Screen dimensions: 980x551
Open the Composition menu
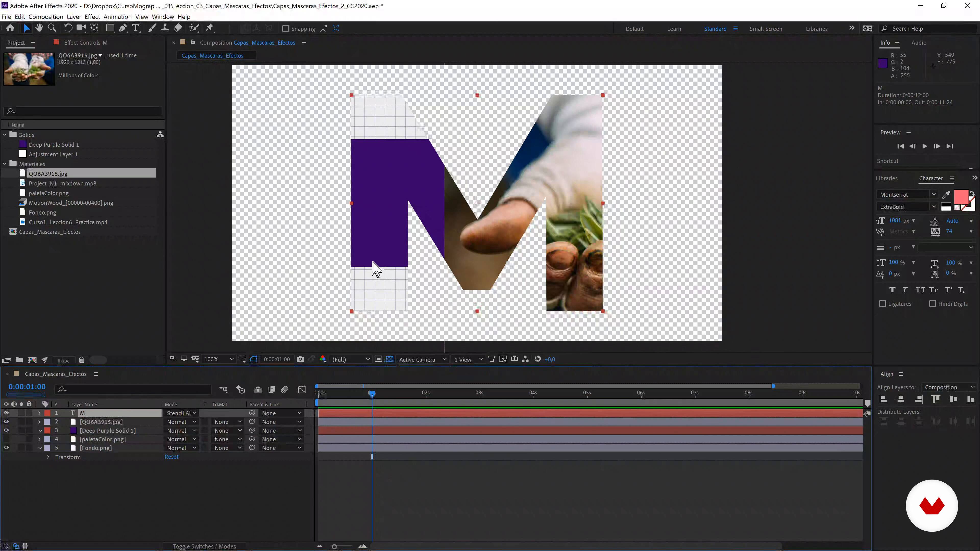click(x=46, y=17)
